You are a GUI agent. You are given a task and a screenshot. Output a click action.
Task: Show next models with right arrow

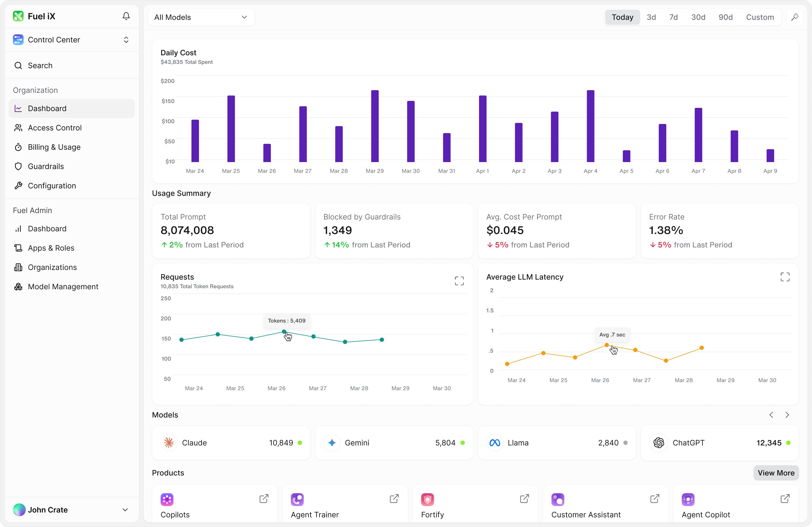tap(787, 415)
